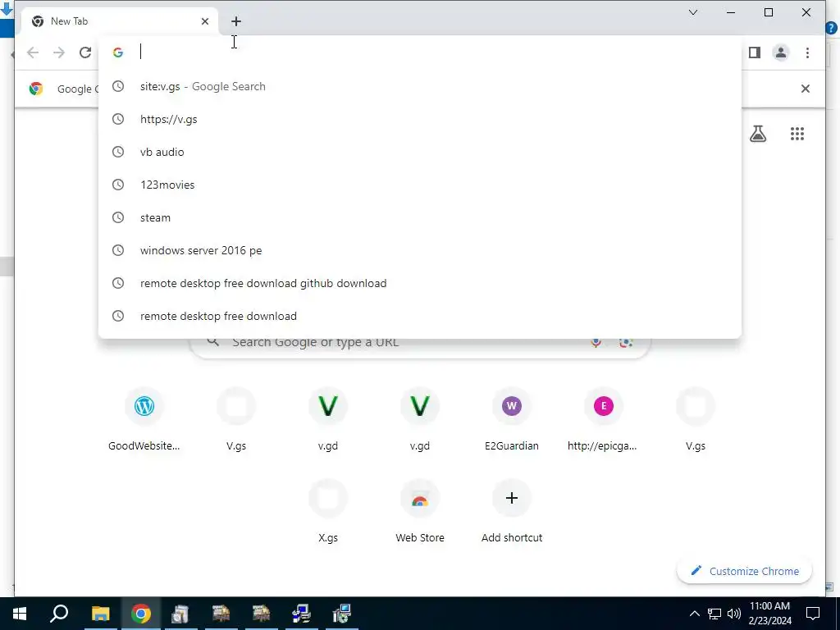Open network status tray icon
This screenshot has height=630, width=840.
click(714, 614)
